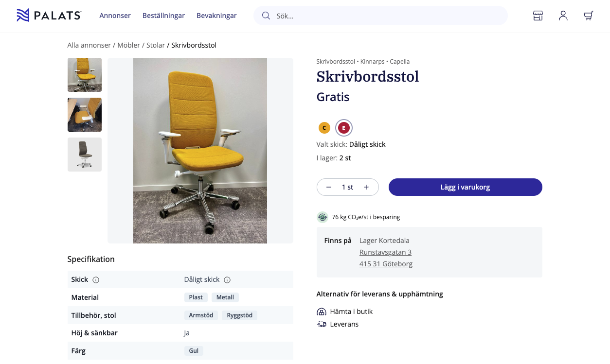Decrease quantity with the minus button
Viewport: 610px width, 364px height.
click(329, 187)
